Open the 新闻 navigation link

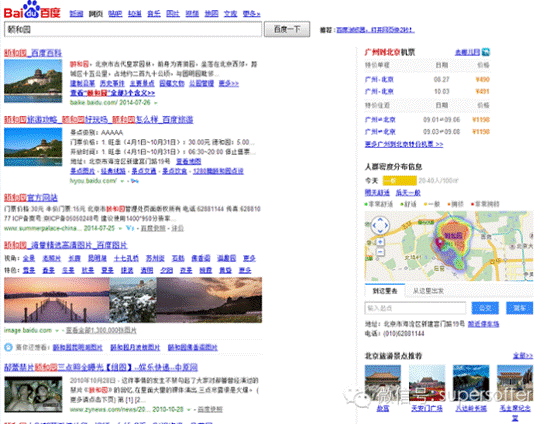76,14
